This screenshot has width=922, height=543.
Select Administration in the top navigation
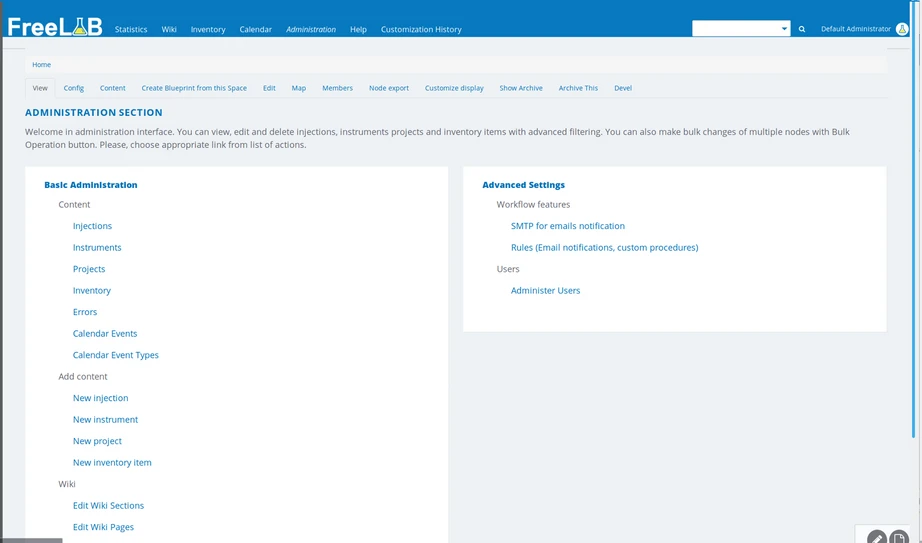[310, 29]
